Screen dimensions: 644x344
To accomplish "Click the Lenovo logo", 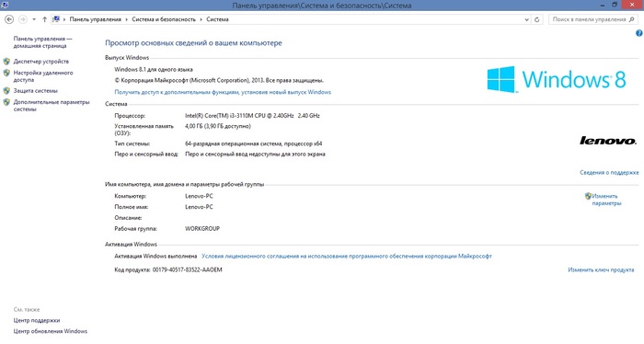I will (x=608, y=141).
